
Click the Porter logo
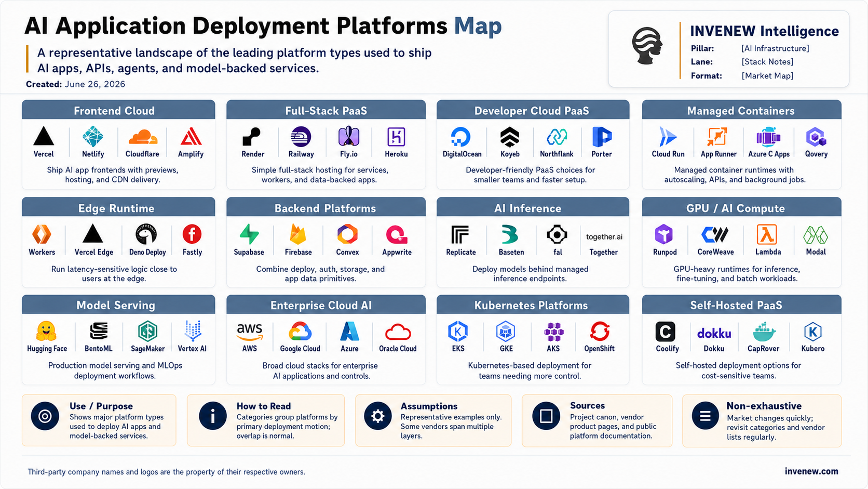click(602, 137)
